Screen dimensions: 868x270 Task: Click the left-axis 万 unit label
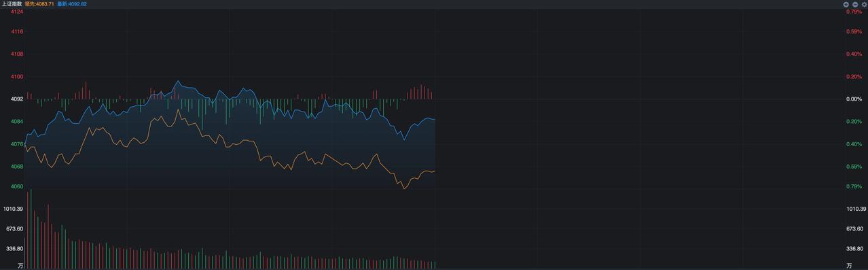click(20, 265)
